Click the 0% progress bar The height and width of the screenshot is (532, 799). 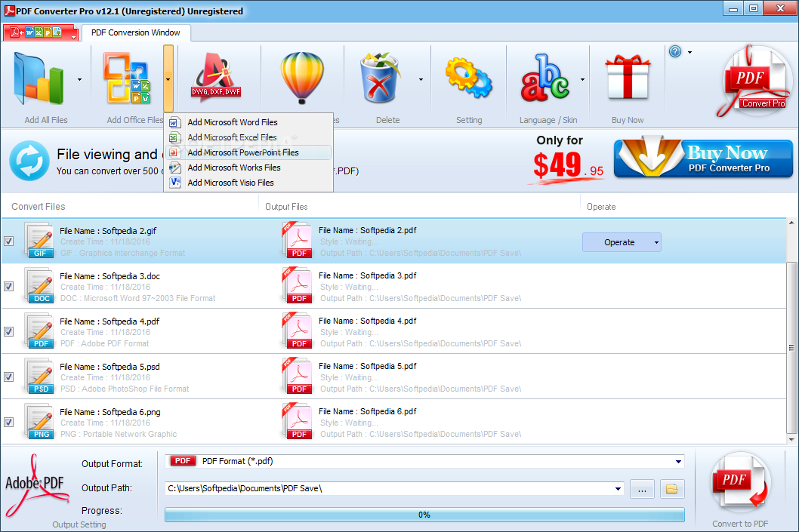pos(424,515)
